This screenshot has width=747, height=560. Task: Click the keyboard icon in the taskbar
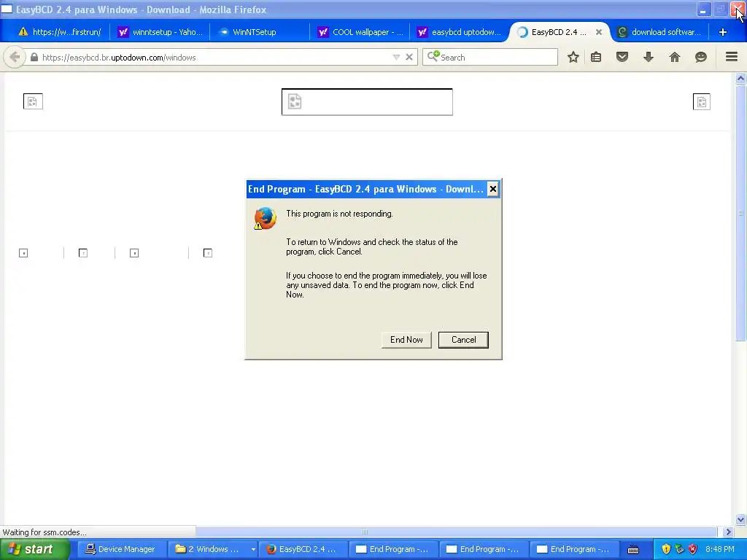[x=633, y=550]
